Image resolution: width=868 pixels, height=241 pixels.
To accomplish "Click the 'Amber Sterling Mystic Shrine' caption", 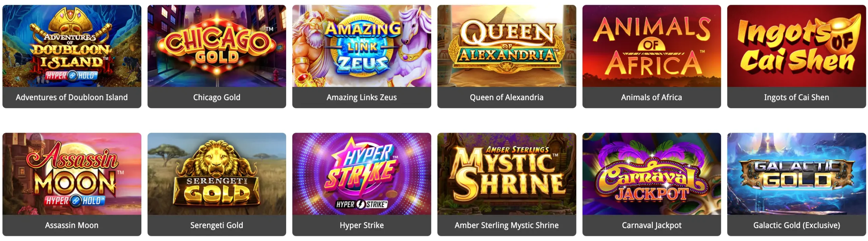I will click(x=507, y=225).
